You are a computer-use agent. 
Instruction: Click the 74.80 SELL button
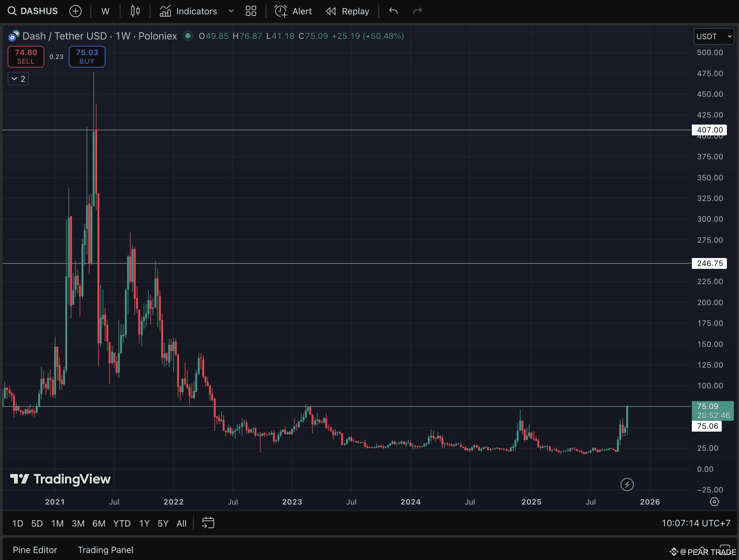pyautogui.click(x=25, y=56)
